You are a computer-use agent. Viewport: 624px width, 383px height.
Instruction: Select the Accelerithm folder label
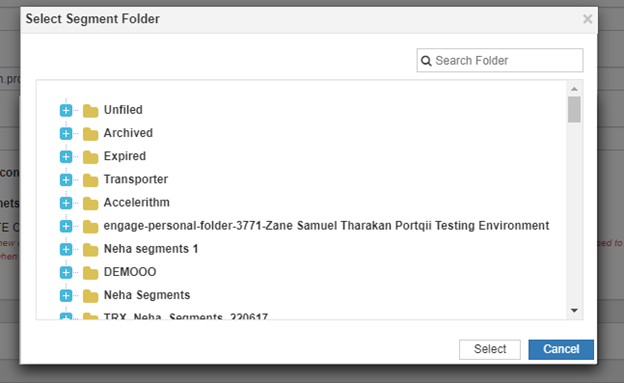pos(136,202)
